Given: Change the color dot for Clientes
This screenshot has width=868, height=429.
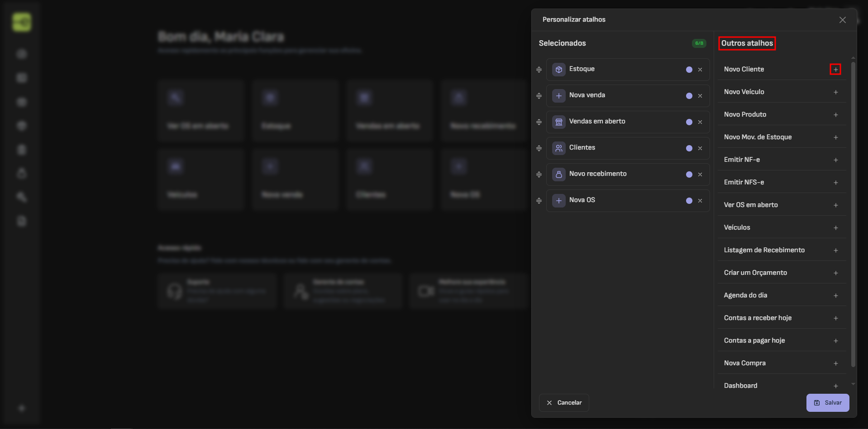Looking at the screenshot, I should pos(689,148).
